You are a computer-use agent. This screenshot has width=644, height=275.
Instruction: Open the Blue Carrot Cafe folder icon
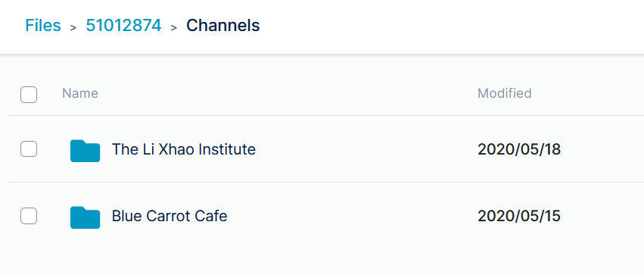pyautogui.click(x=85, y=217)
